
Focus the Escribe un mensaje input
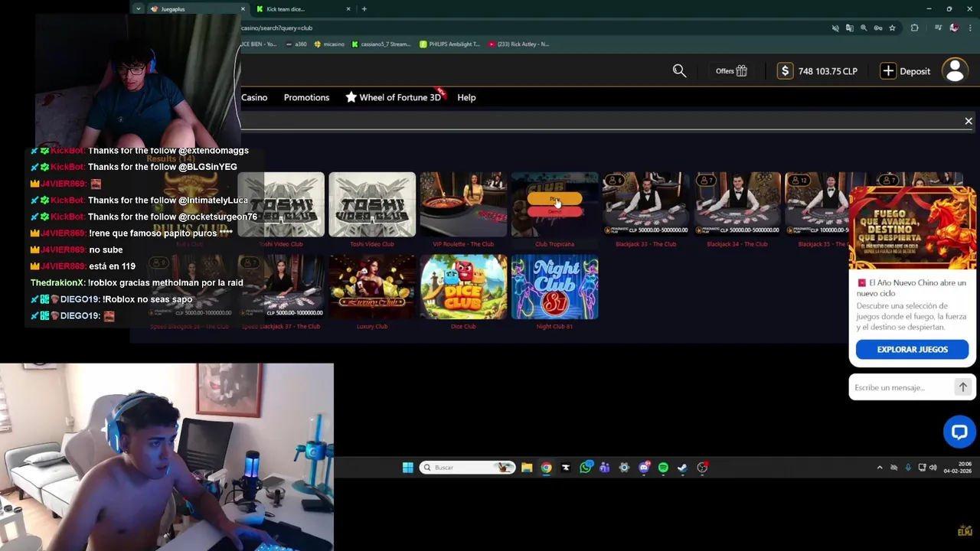[901, 387]
